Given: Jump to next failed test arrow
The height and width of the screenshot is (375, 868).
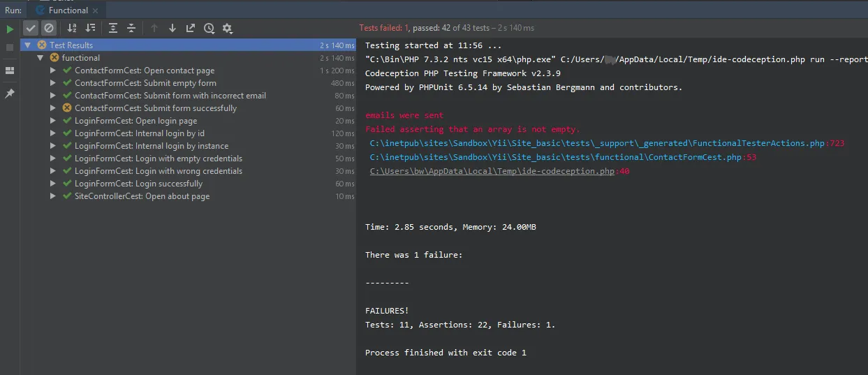Looking at the screenshot, I should [172, 28].
